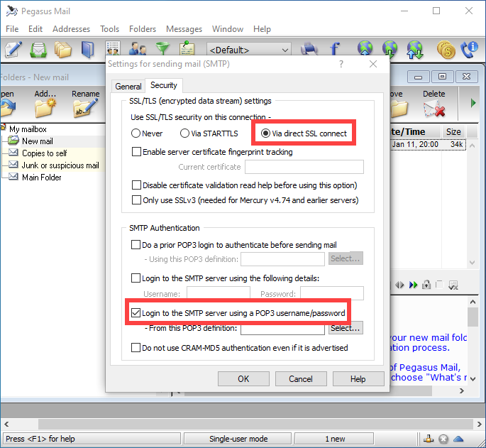
Task: Open the Tools menu
Action: click(109, 29)
